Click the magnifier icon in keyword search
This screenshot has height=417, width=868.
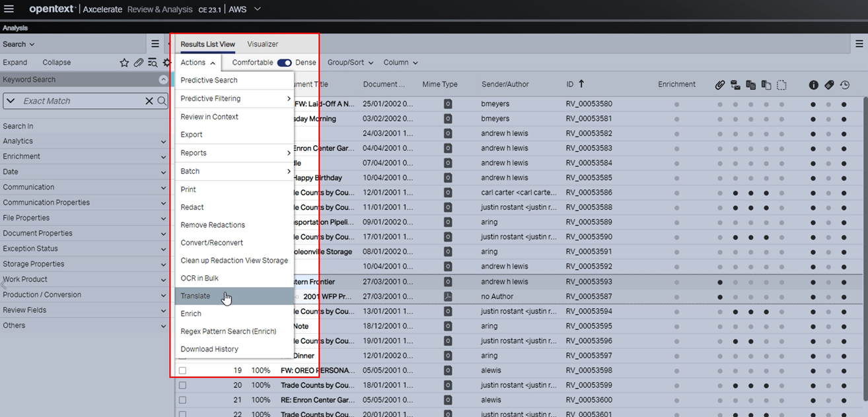point(162,101)
